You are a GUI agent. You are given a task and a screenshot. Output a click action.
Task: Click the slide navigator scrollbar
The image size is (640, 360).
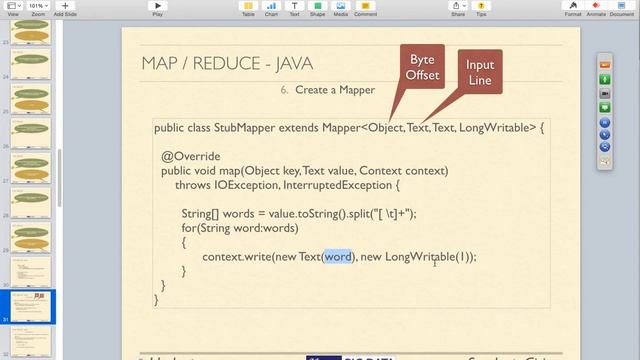coord(60,178)
